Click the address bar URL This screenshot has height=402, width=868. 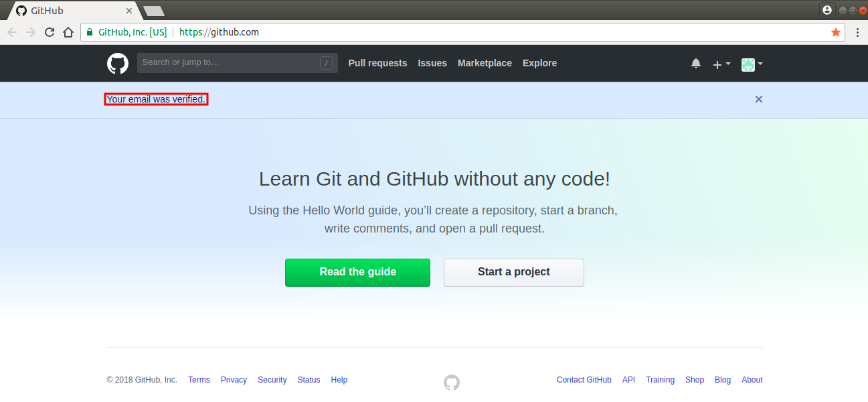click(x=219, y=32)
